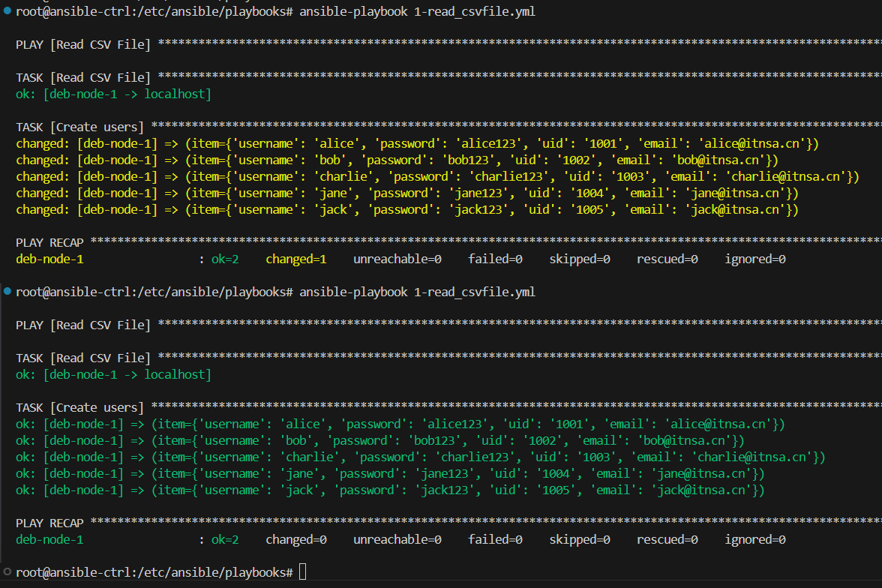Click the second 'TASK [Create users]' header
This screenshot has height=588, width=882.
(x=79, y=407)
